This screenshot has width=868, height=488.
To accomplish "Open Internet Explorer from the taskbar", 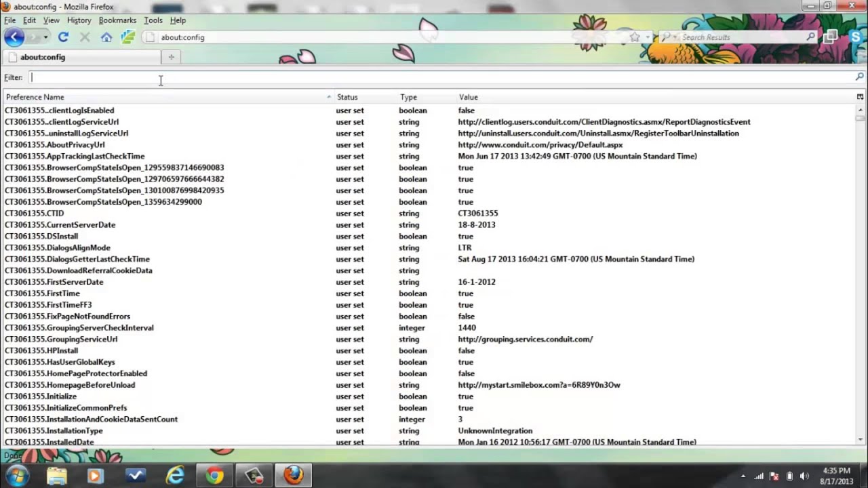I will click(x=175, y=476).
